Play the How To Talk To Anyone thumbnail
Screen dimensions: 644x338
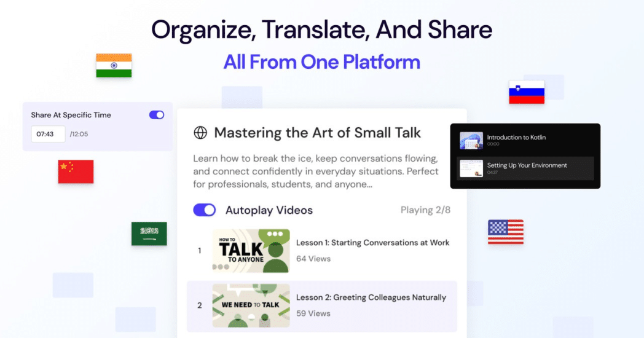point(251,251)
